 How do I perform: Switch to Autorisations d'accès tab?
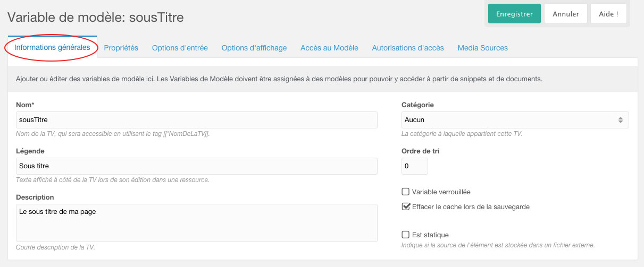[x=408, y=48]
